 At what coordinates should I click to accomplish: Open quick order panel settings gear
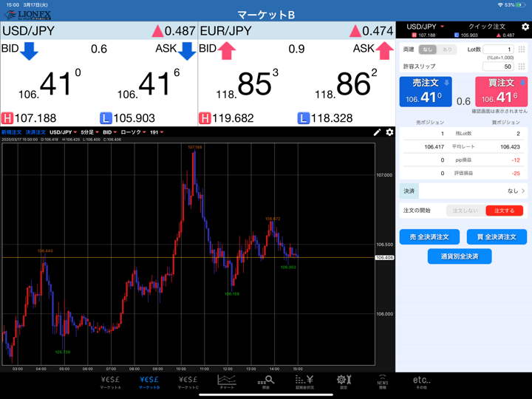click(525, 27)
